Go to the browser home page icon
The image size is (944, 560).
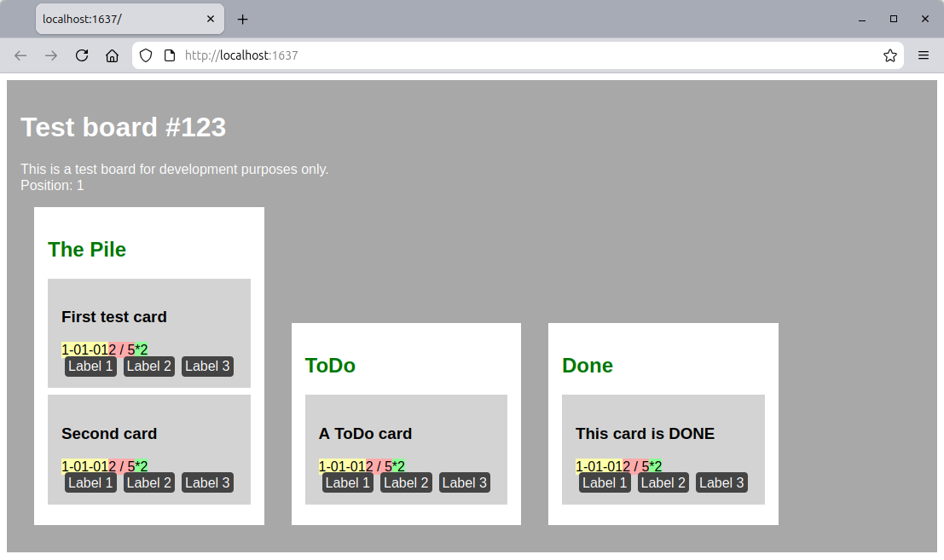click(112, 55)
